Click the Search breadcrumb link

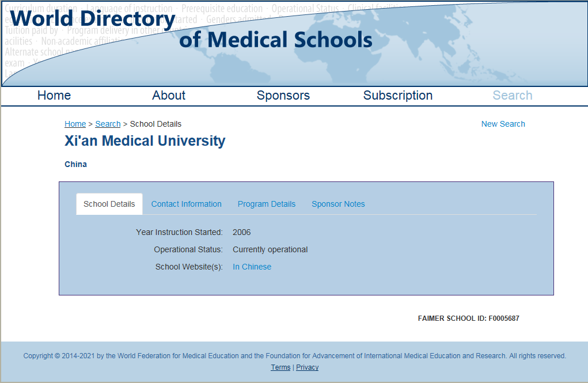108,124
